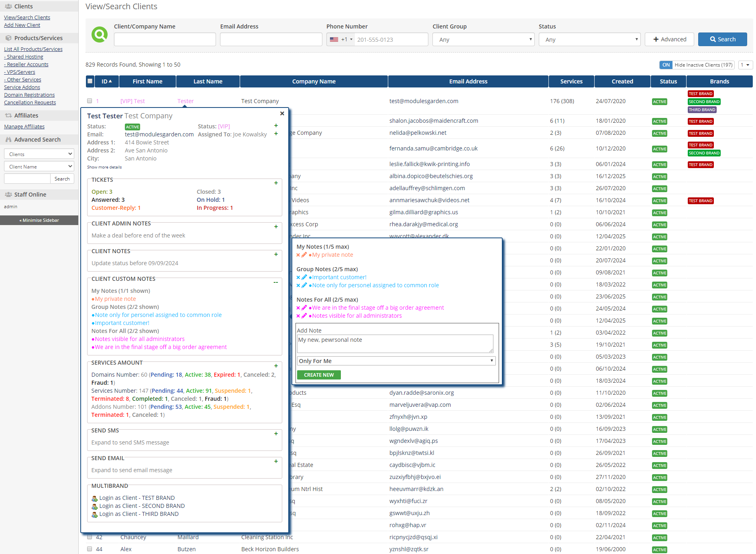Open the Client Group dropdown

point(483,40)
